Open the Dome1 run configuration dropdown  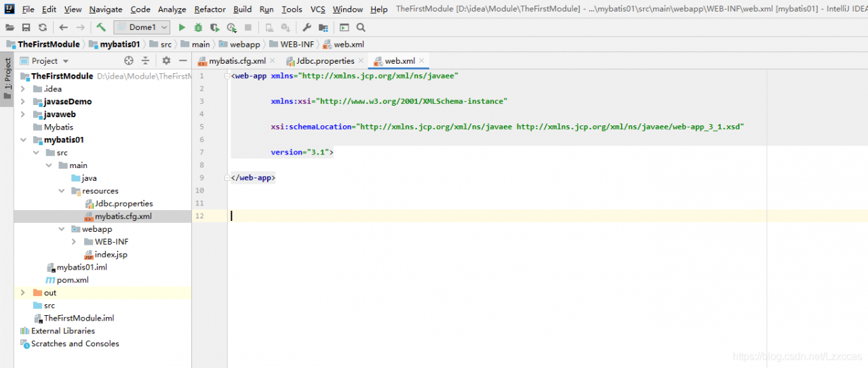142,28
